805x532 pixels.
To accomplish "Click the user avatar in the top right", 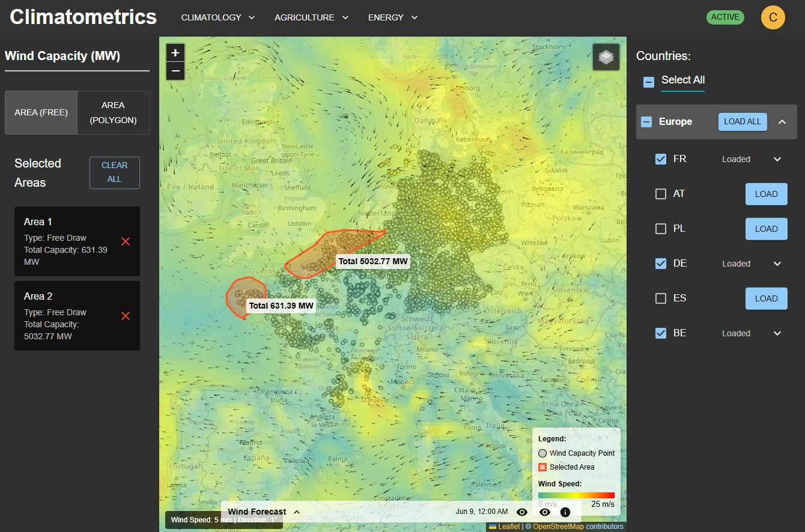I will 773,17.
